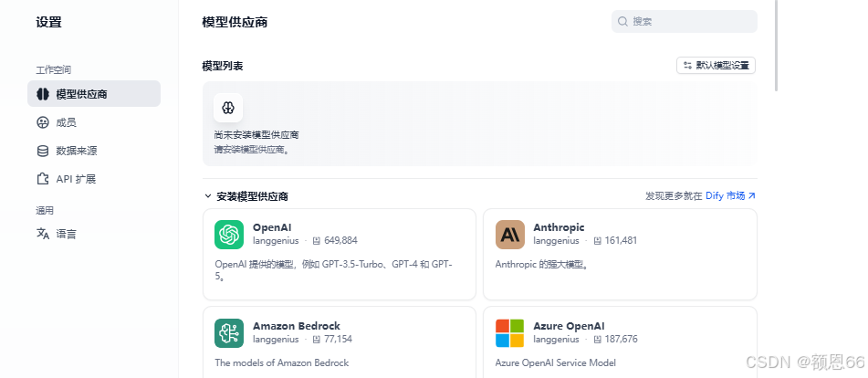868x378 pixels.
Task: Click the brain icon beside 模型供应商 in sidebar
Action: (43, 94)
